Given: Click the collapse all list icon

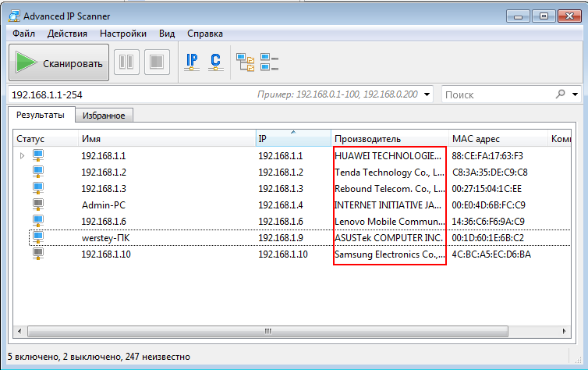Looking at the screenshot, I should [x=269, y=62].
